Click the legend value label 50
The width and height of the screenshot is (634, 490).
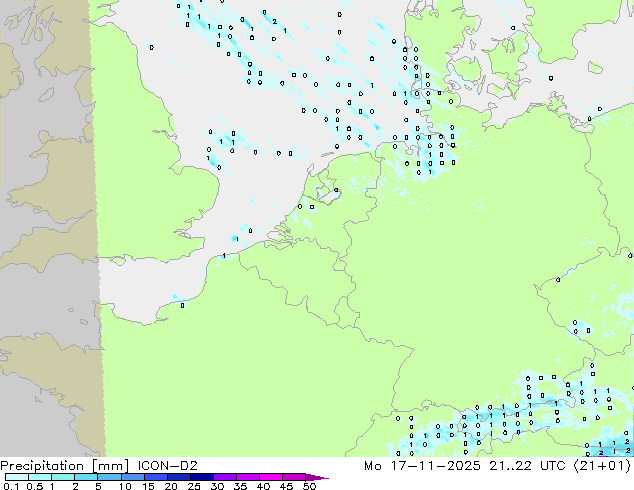point(309,486)
